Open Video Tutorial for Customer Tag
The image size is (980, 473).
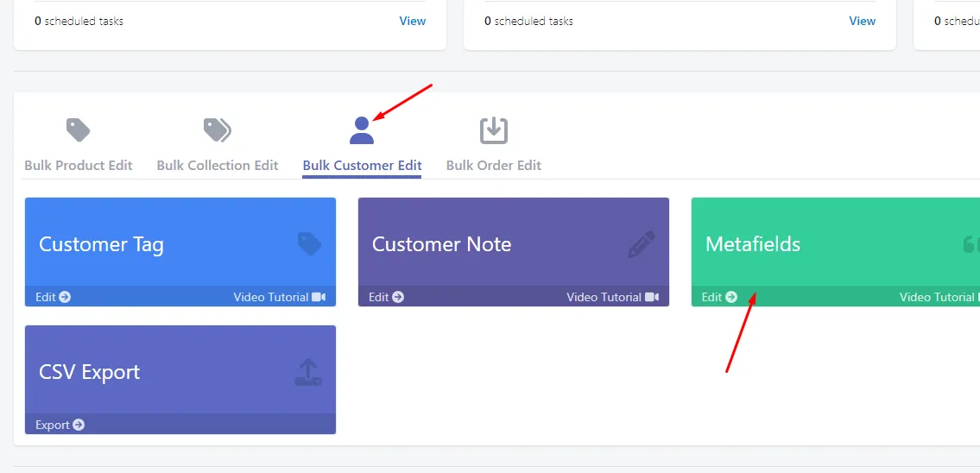point(280,297)
